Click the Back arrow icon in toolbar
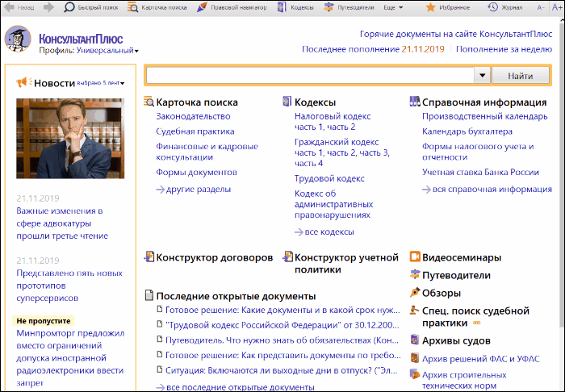This screenshot has width=565, height=392. click(x=9, y=7)
